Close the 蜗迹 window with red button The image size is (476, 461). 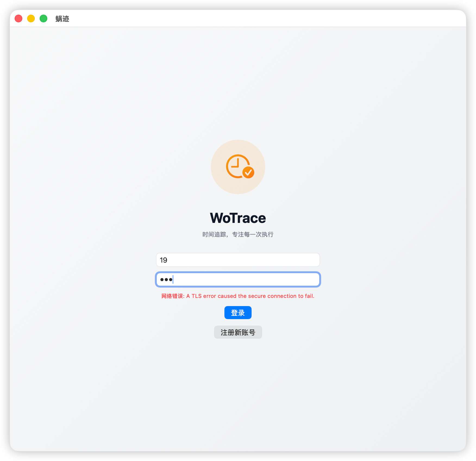point(18,18)
